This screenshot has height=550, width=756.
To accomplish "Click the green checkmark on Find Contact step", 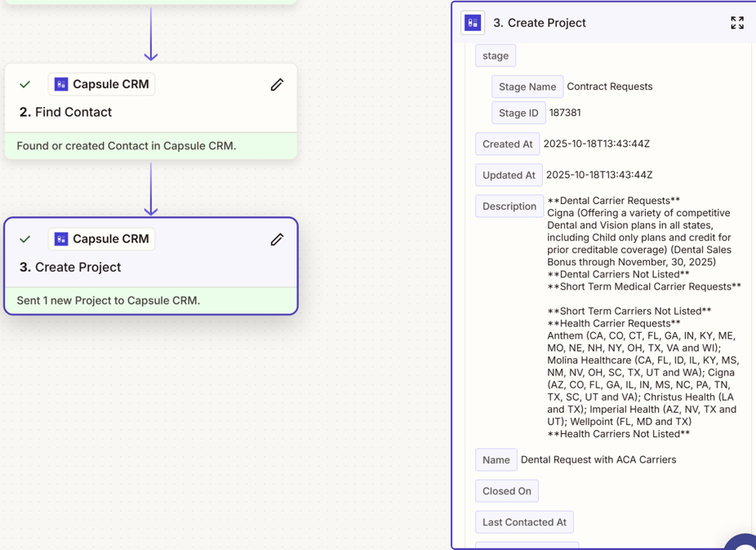I will click(25, 84).
